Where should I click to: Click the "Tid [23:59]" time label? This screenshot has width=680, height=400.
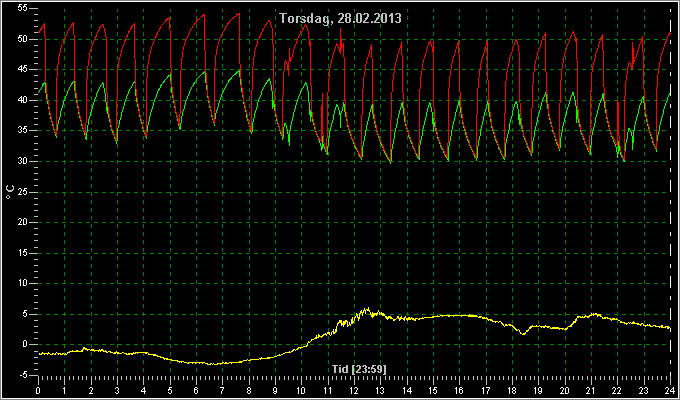359,369
